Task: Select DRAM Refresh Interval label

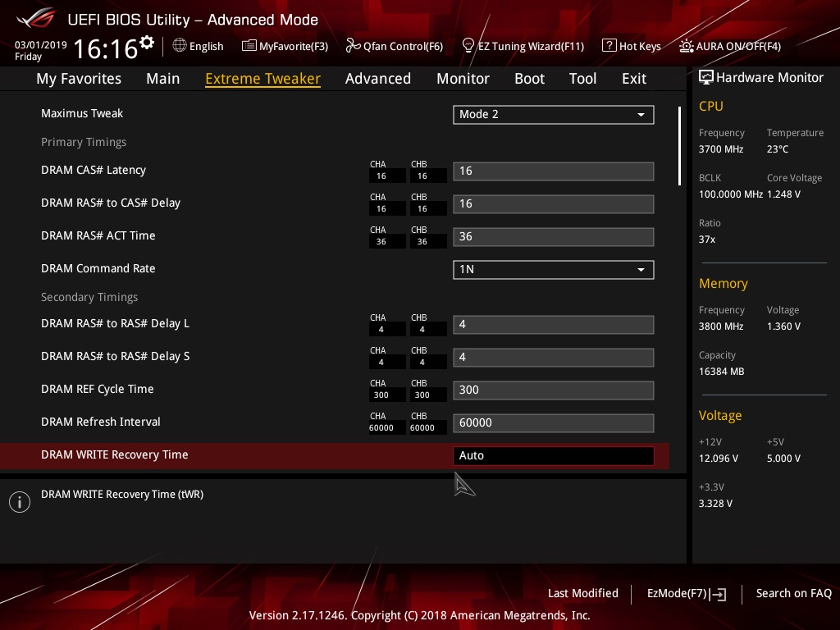Action: [101, 422]
